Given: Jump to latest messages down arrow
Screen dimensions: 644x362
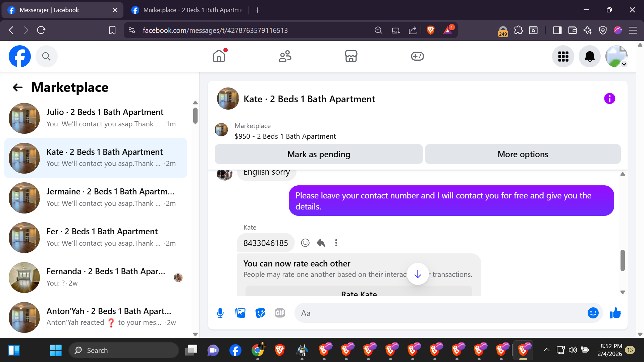Looking at the screenshot, I should point(418,274).
